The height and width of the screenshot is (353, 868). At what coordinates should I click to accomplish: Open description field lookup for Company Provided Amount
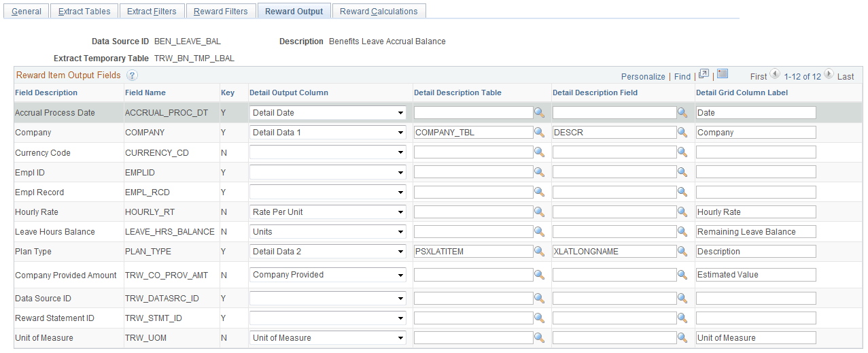pyautogui.click(x=682, y=275)
